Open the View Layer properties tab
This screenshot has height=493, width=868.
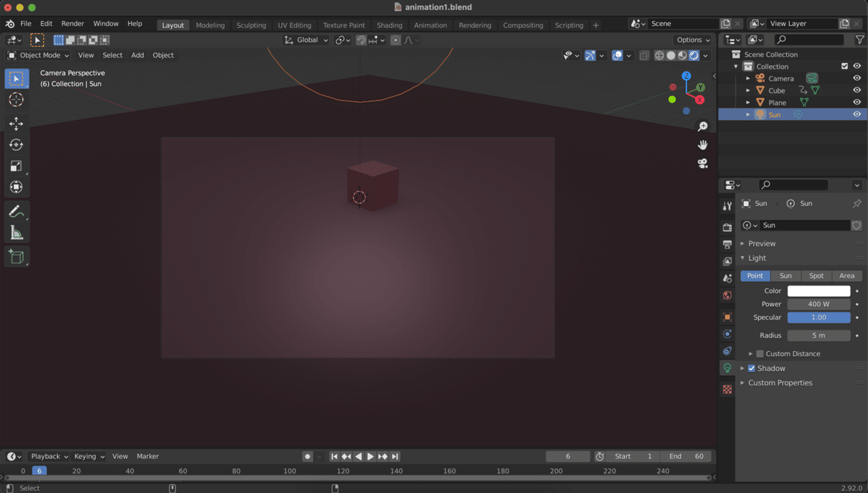[x=727, y=261]
